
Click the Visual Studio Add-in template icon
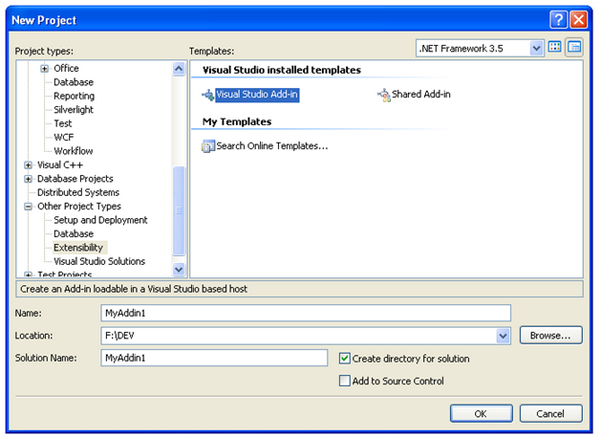point(208,95)
